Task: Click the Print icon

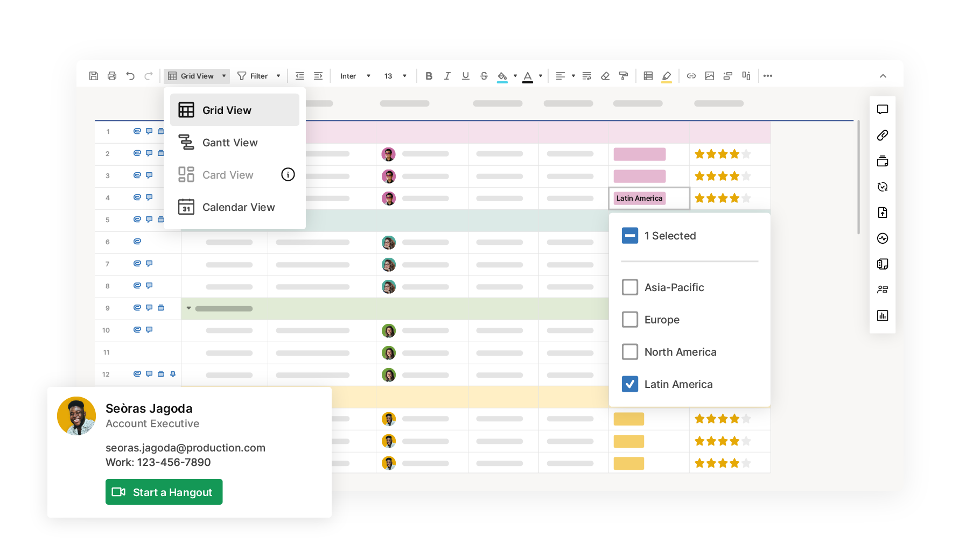Action: pyautogui.click(x=112, y=76)
